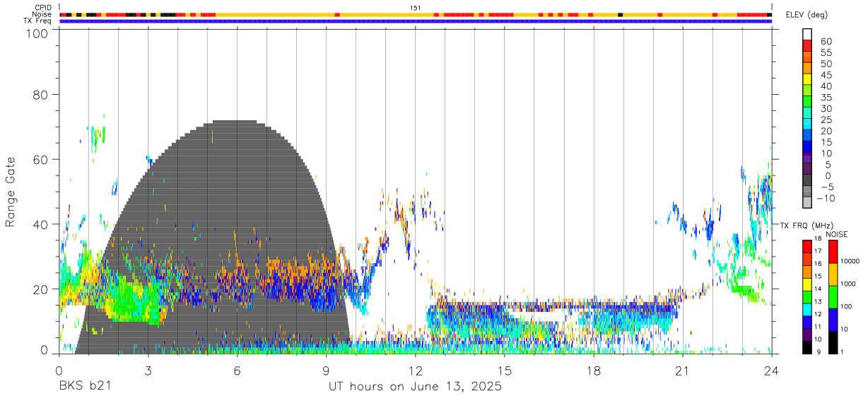This screenshot has height=401, width=868.
Task: Click the "80" range gate tick label
Action: pyautogui.click(x=40, y=95)
